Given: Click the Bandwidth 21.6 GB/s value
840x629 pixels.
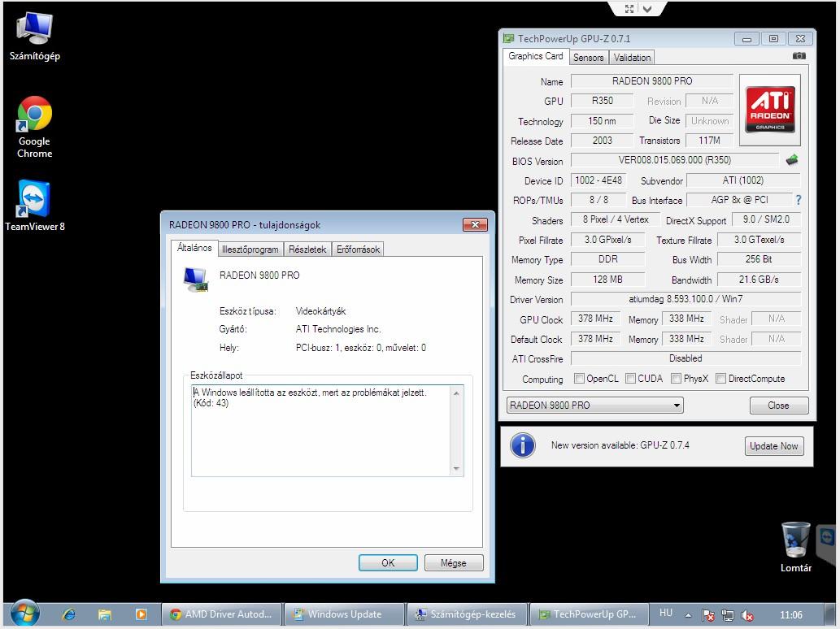Looking at the screenshot, I should point(759,280).
